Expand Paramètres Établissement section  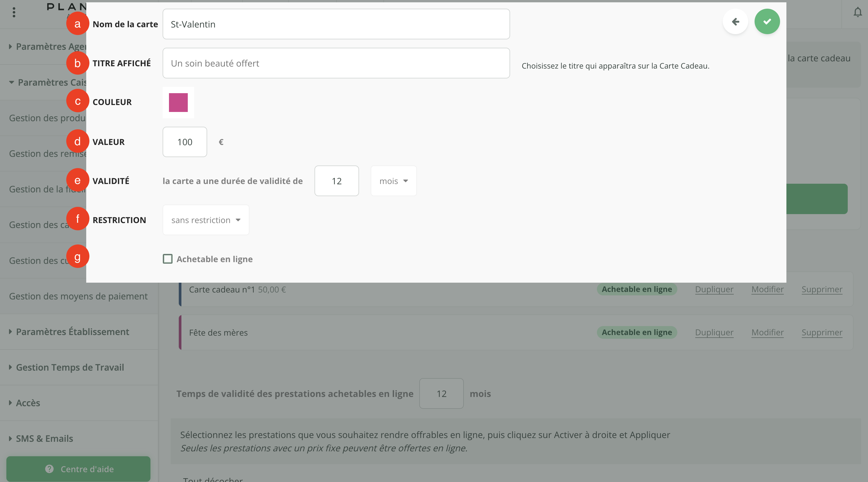coord(72,332)
